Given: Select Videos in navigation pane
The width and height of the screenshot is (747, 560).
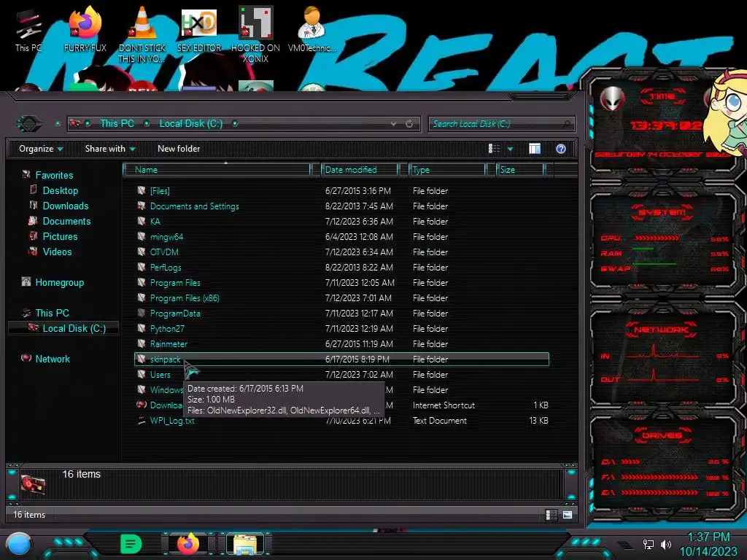Looking at the screenshot, I should point(57,252).
